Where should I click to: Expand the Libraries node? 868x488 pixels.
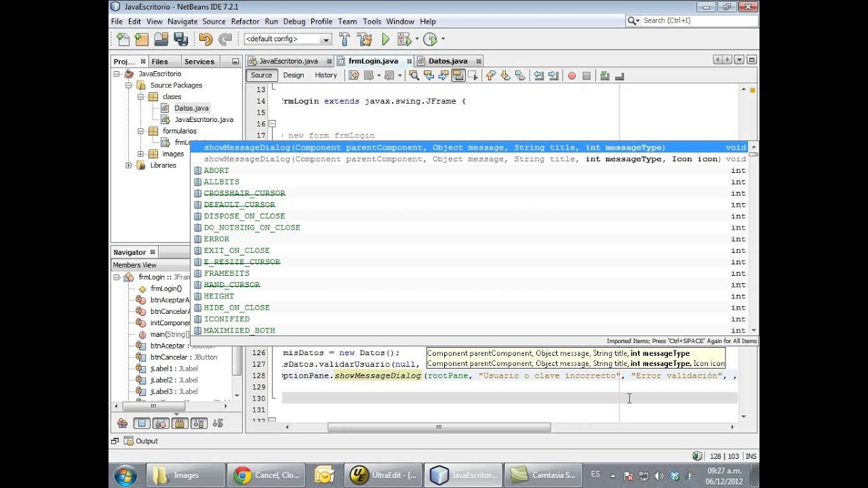pos(129,165)
